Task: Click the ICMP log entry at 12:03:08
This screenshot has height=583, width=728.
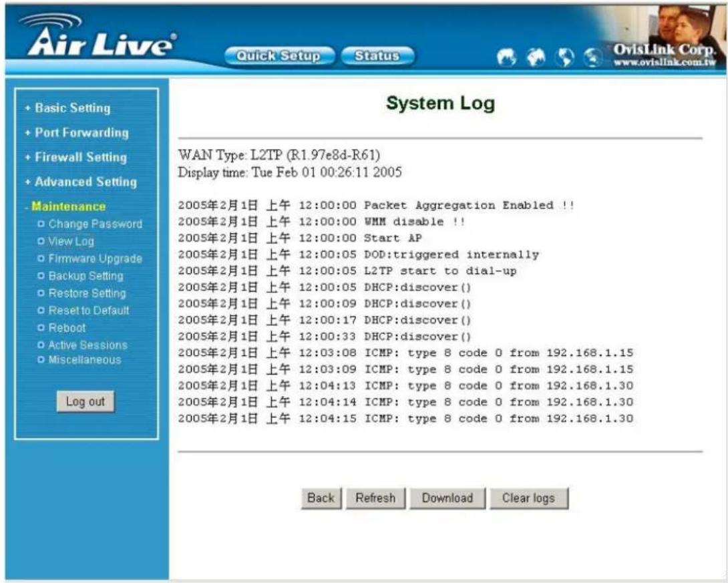Action: point(406,353)
